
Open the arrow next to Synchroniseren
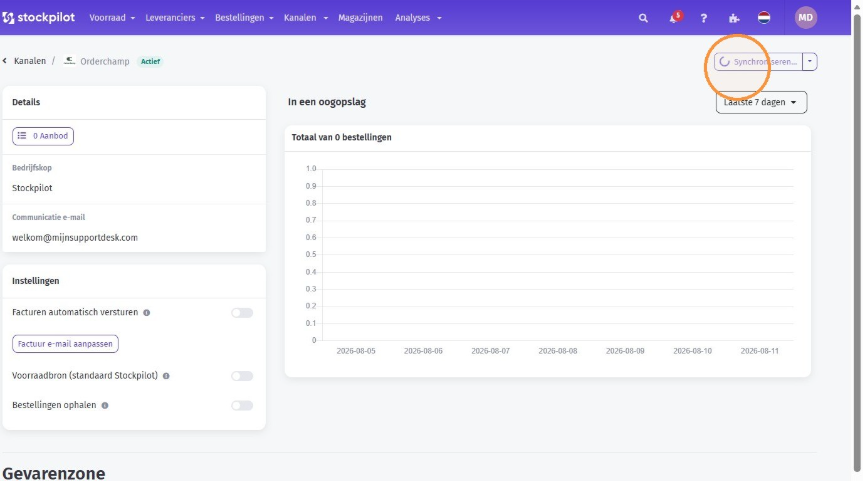tap(809, 62)
